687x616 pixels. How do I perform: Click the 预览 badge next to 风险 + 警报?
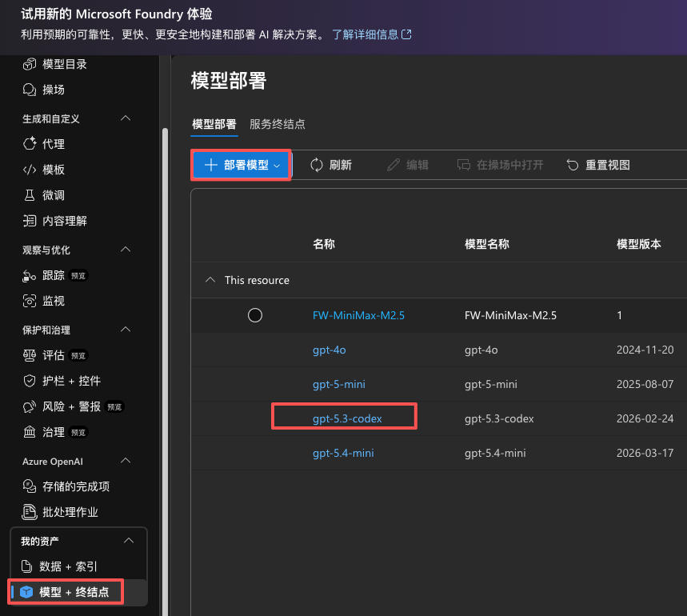click(115, 407)
